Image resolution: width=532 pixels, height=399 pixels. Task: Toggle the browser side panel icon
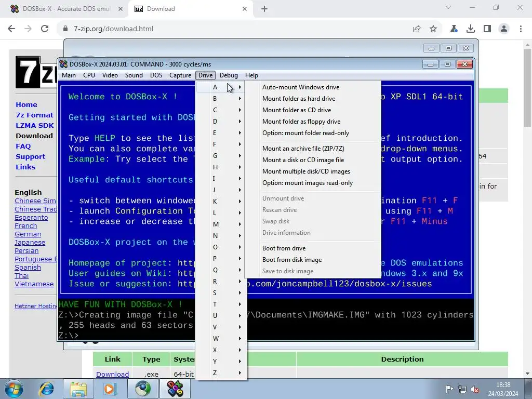pos(487,29)
